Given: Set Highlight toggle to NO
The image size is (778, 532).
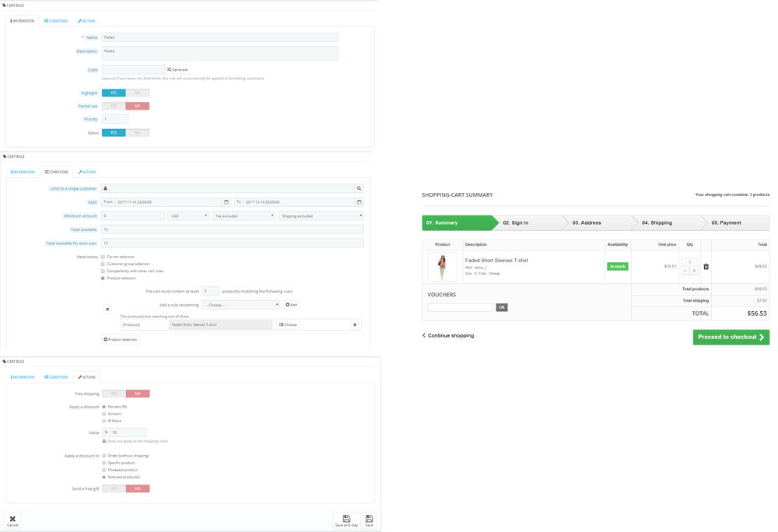Looking at the screenshot, I should point(138,93).
